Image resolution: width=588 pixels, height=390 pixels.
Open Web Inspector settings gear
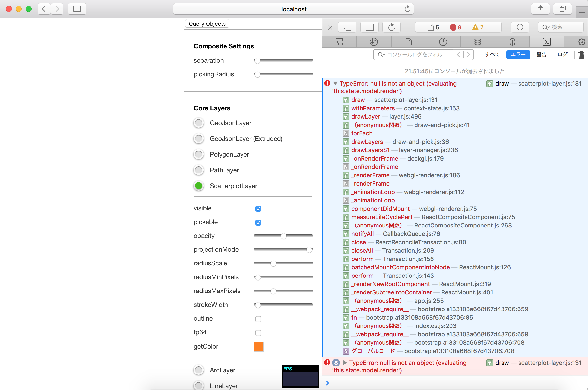(x=582, y=42)
